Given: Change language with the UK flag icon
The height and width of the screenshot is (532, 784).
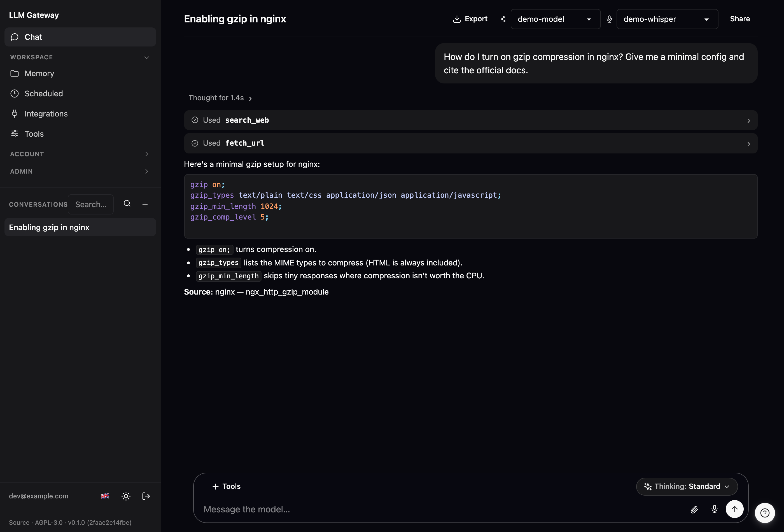Looking at the screenshot, I should point(105,496).
